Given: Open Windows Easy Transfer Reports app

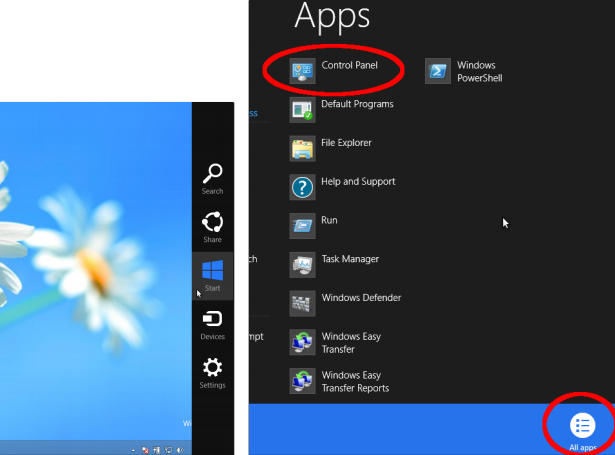Looking at the screenshot, I should (x=340, y=381).
